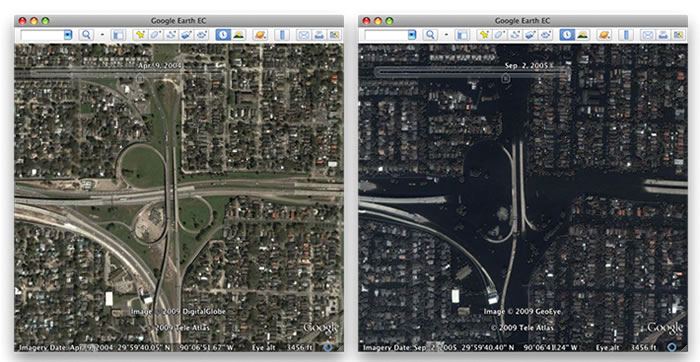Open the planet switcher in the 2004 window

click(x=260, y=35)
